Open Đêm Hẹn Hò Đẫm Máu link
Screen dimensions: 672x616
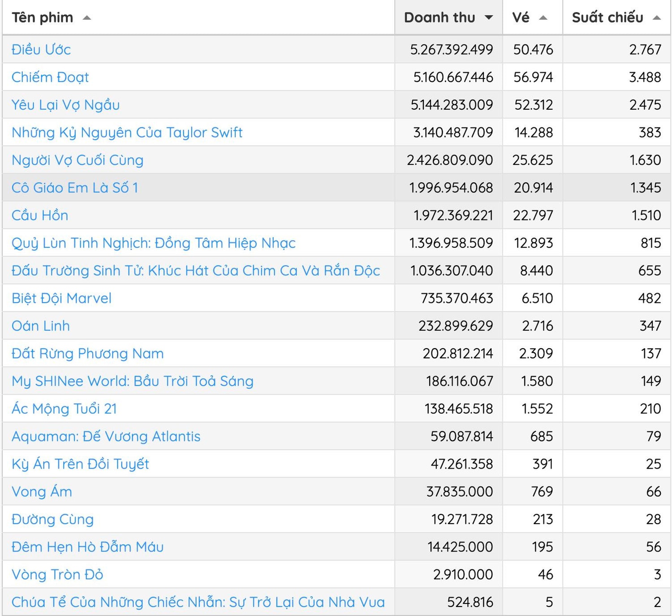(x=87, y=547)
